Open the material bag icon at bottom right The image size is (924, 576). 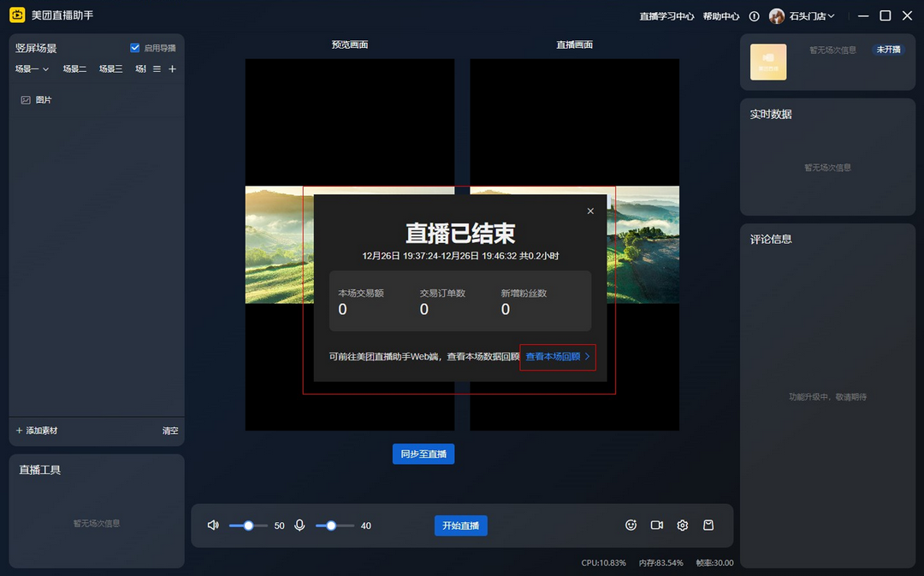tap(708, 525)
